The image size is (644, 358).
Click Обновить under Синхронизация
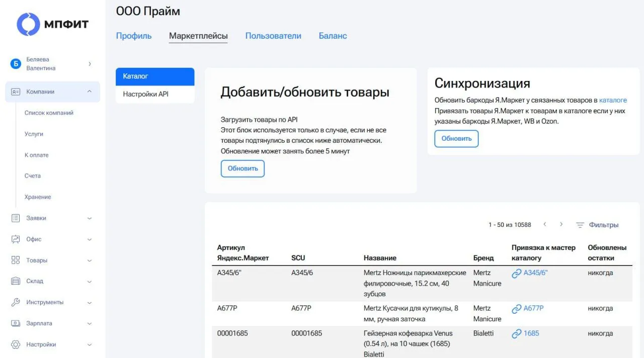pos(456,139)
